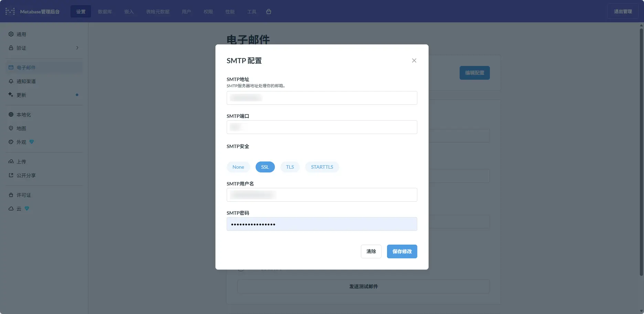
Task: Click the map pin icon for 地图
Action: click(x=11, y=128)
